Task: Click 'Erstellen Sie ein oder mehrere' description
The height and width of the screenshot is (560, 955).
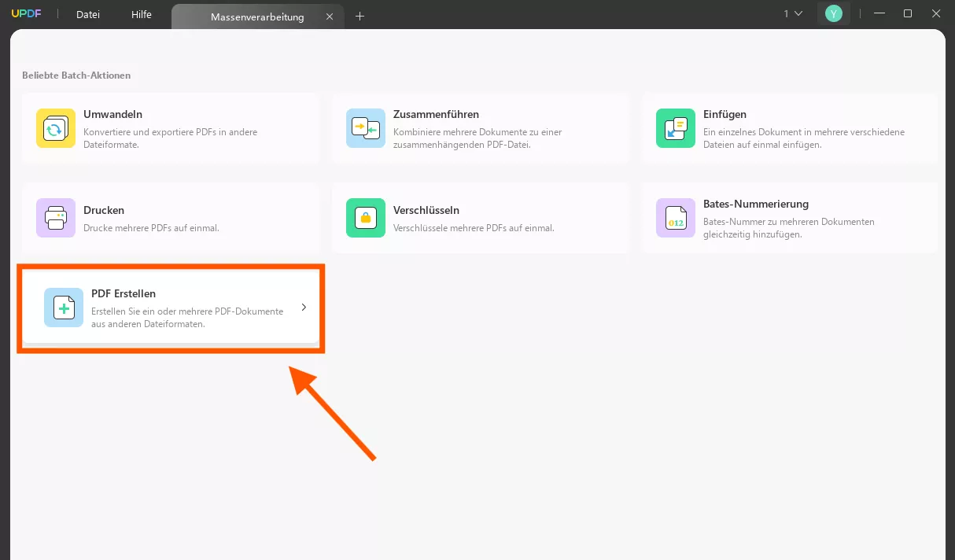Action: [187, 318]
